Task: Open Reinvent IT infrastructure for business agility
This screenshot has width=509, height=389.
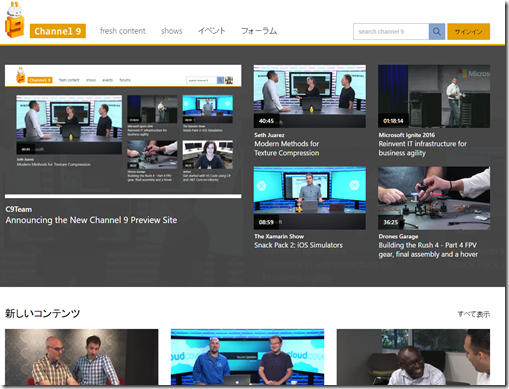Action: (423, 148)
